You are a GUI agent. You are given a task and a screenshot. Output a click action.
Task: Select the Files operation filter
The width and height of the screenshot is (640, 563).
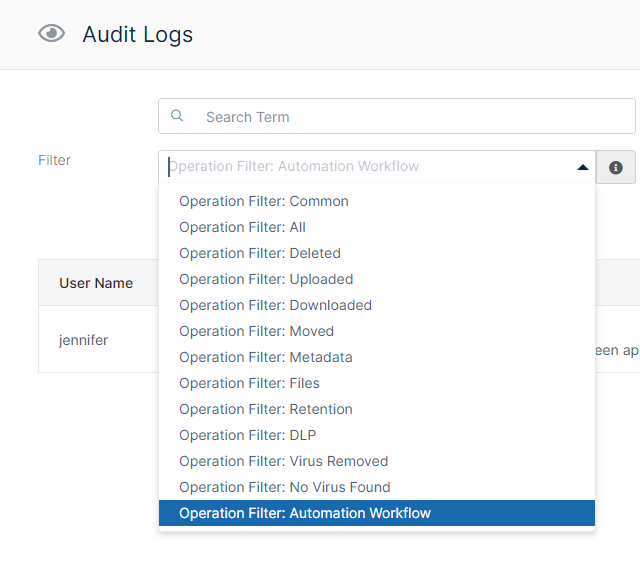tap(249, 383)
